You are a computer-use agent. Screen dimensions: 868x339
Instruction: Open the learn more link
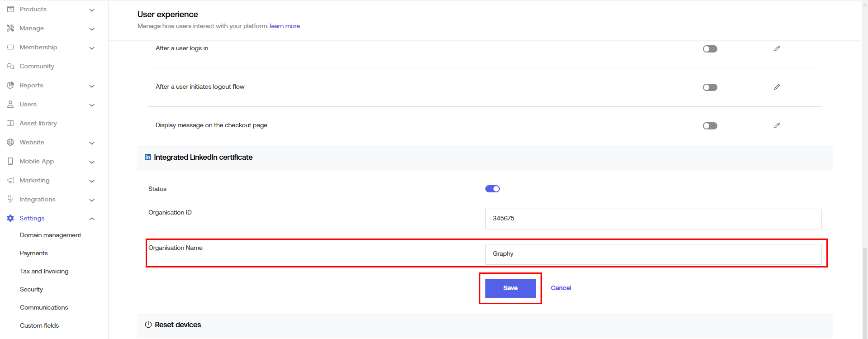pos(285,26)
